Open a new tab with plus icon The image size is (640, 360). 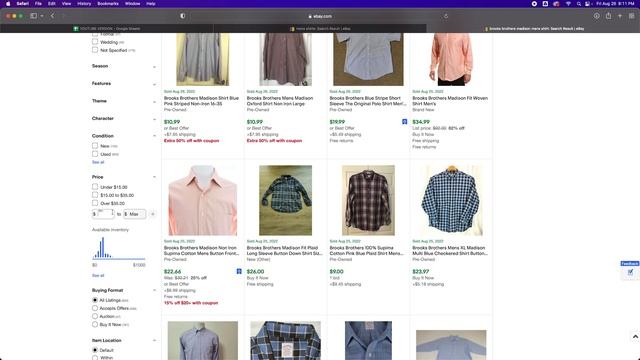tap(620, 16)
